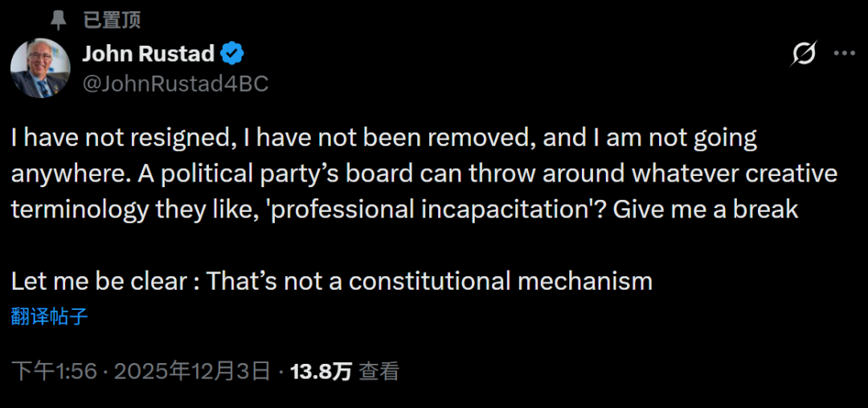This screenshot has width=868, height=408.
Task: Click the Grok icon on the post
Action: tap(804, 55)
